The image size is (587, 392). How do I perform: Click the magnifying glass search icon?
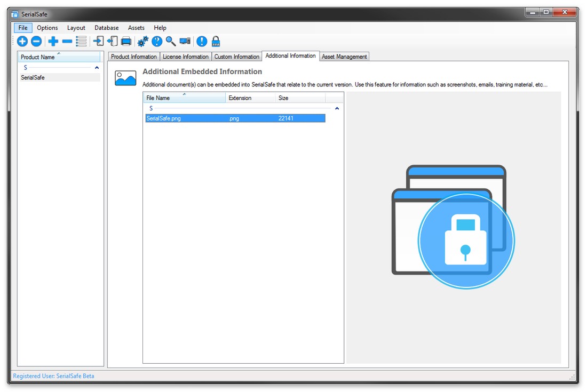pos(171,41)
